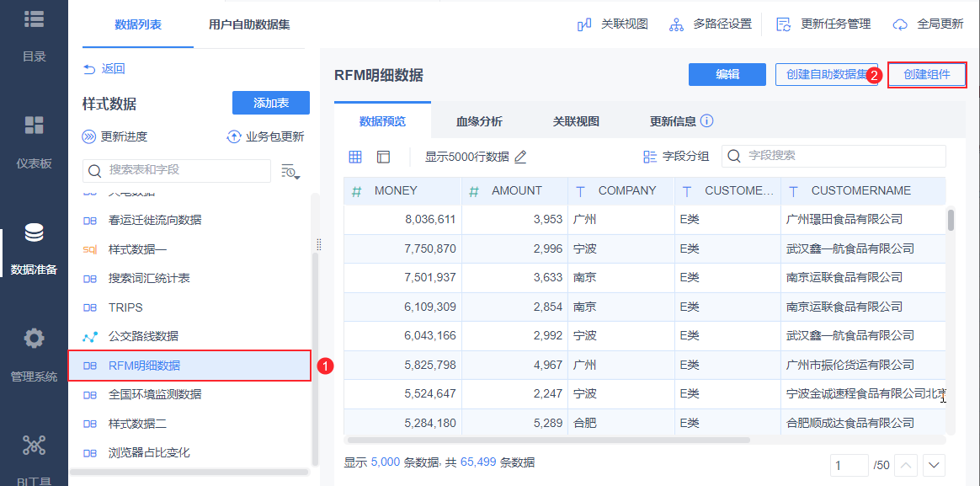Open 更新任务管理 icon

coord(784,24)
